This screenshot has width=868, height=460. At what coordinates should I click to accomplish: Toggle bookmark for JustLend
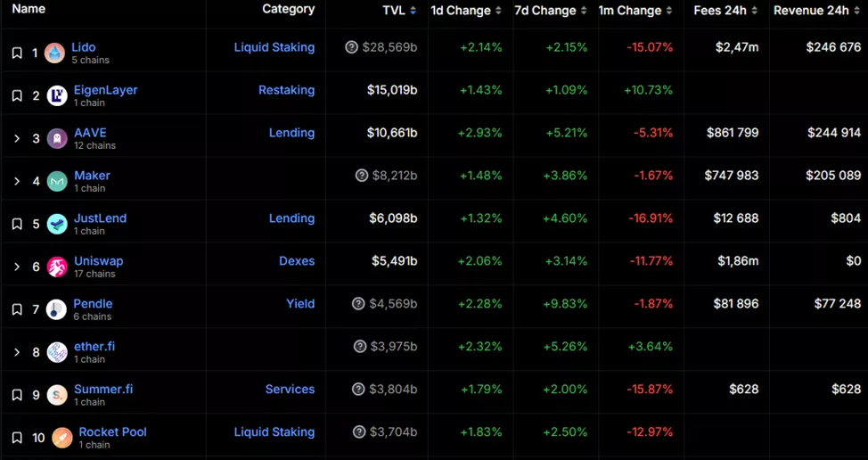(17, 224)
